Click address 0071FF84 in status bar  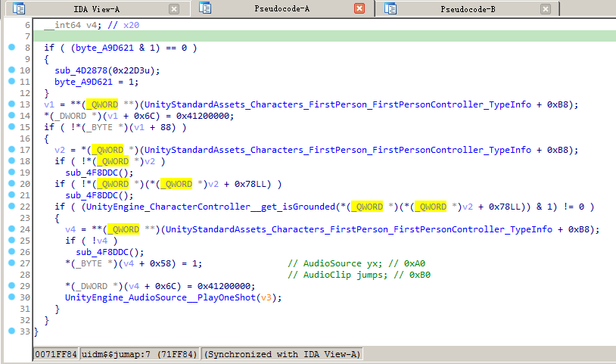coord(56,354)
